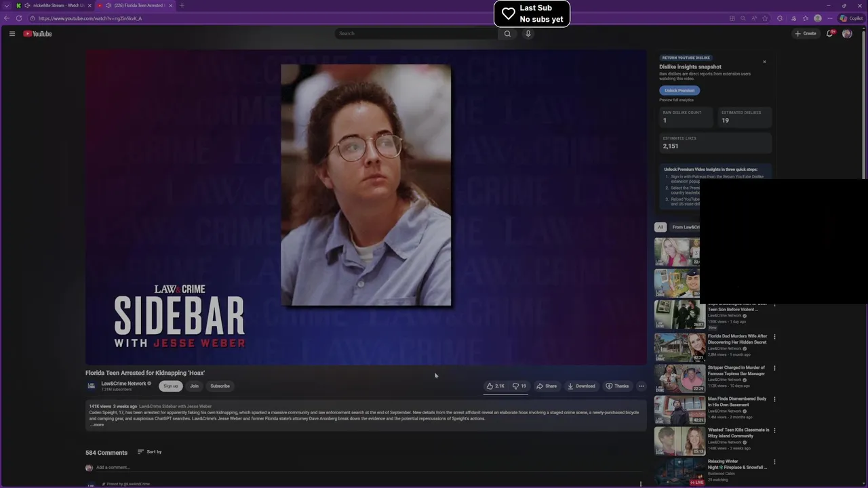Open Florida Dad Murders Wife video title
Screen dimensions: 868x488
(738, 339)
